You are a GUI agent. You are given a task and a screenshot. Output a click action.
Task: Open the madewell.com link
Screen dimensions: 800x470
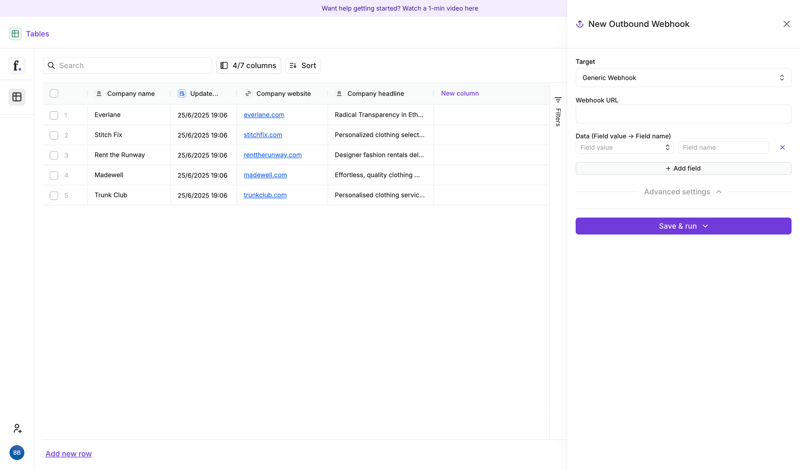[265, 175]
